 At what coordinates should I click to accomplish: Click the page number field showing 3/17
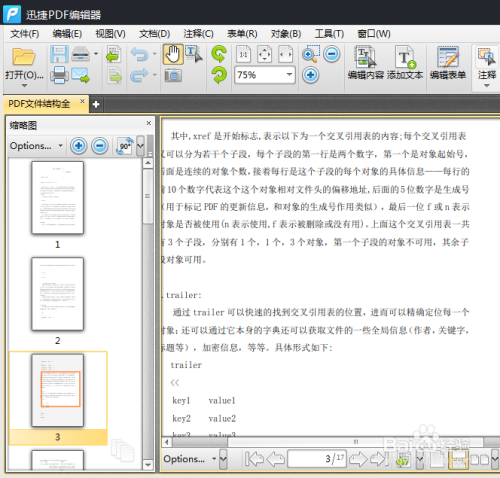[x=317, y=459]
